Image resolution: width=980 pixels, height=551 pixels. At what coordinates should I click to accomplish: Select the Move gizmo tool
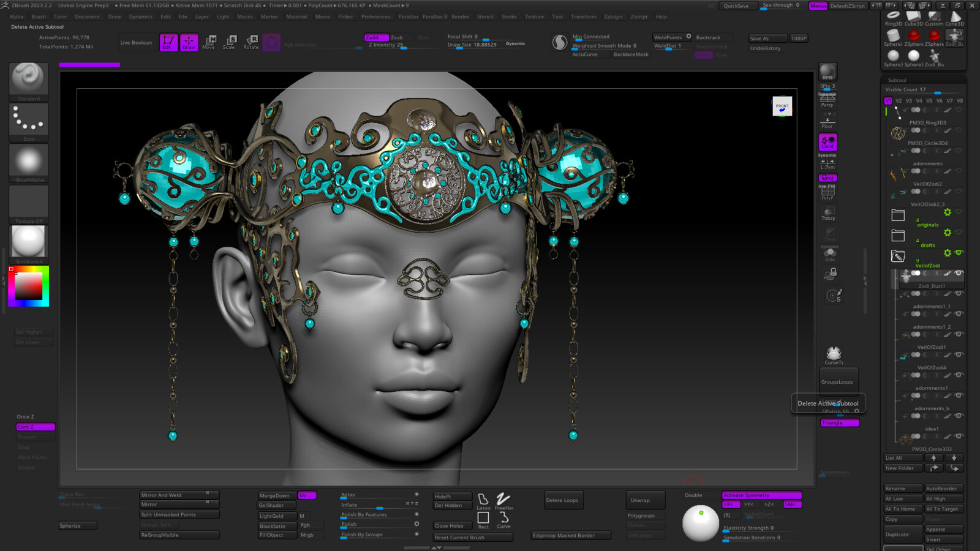click(x=209, y=42)
